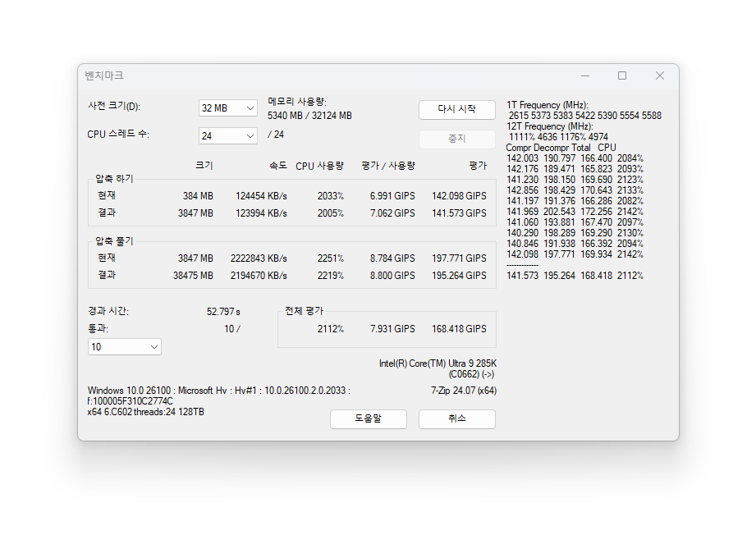Click the 전체 평가 total rating value 168.418 GIPS
756x544 pixels.
(x=458, y=329)
